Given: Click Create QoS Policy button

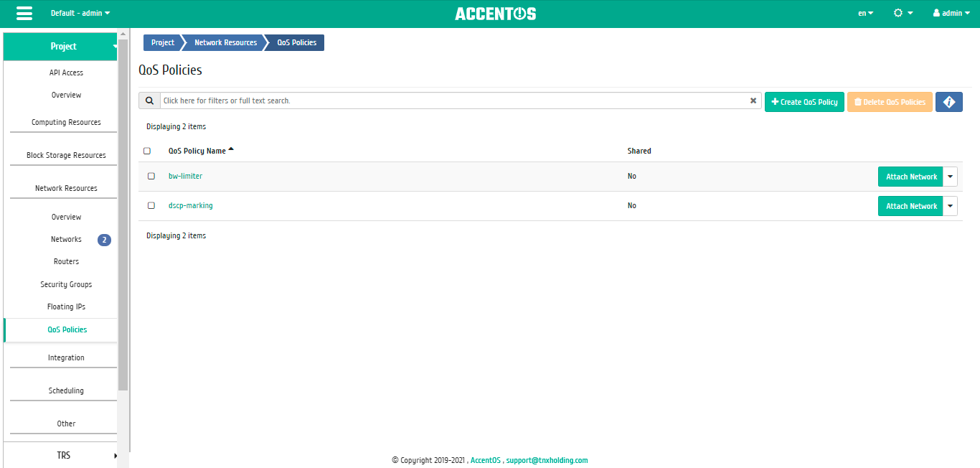Looking at the screenshot, I should point(804,102).
